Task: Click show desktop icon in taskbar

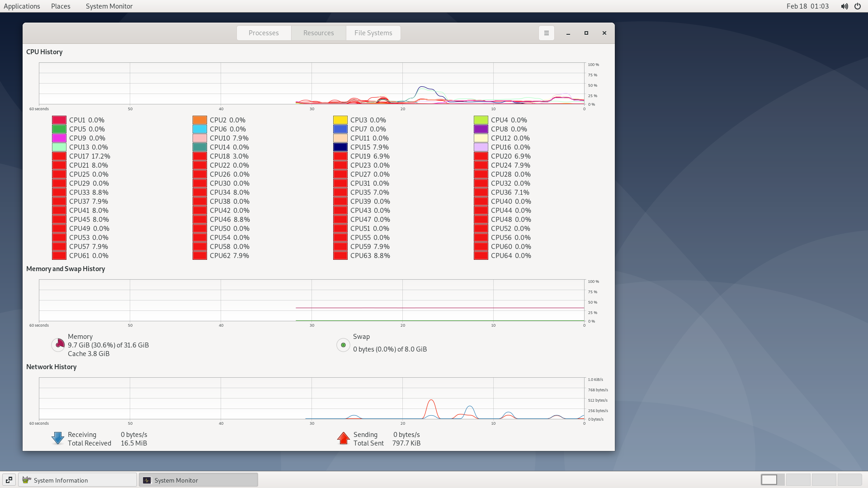Action: coord(9,480)
